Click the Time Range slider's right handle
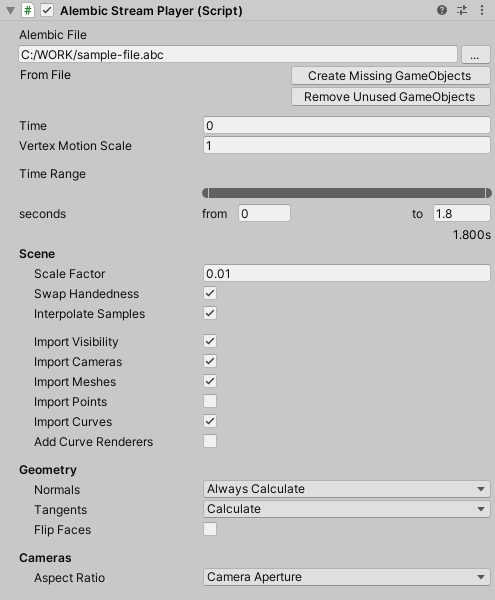The height and width of the screenshot is (600, 495). [x=488, y=193]
